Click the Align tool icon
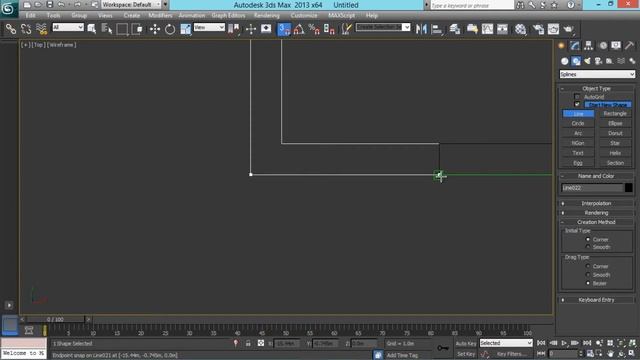Image resolution: width=640 pixels, height=360 pixels. click(x=437, y=29)
